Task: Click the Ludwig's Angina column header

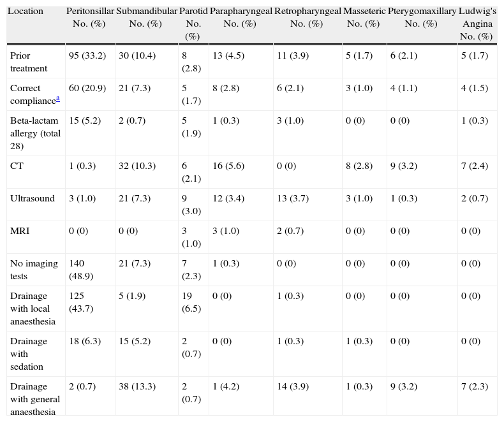Action: coord(477,24)
